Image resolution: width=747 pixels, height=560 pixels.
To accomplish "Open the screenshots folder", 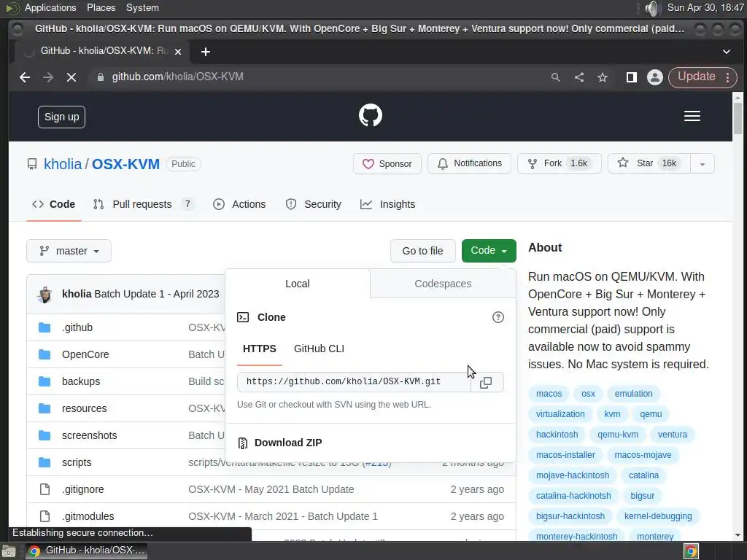I will tap(89, 435).
